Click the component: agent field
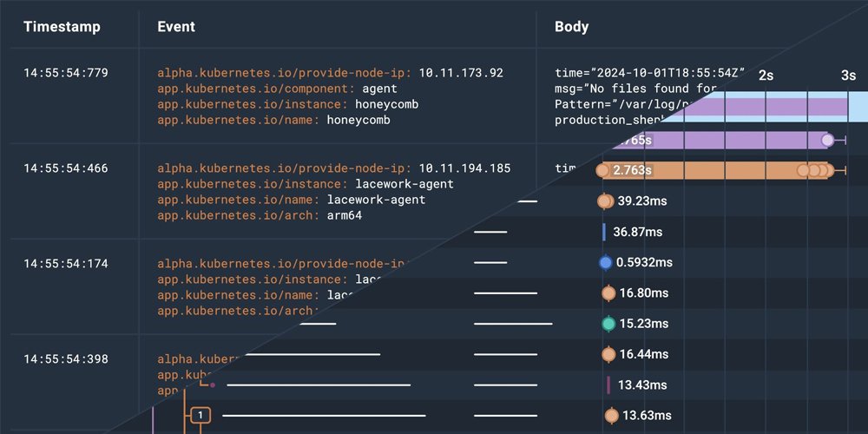This screenshot has height=434, width=868. tap(278, 89)
